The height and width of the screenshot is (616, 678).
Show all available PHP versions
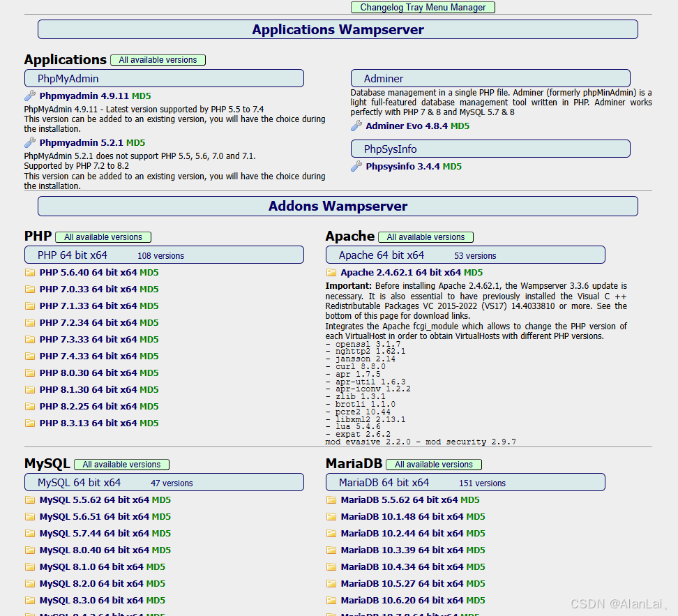[x=103, y=237]
